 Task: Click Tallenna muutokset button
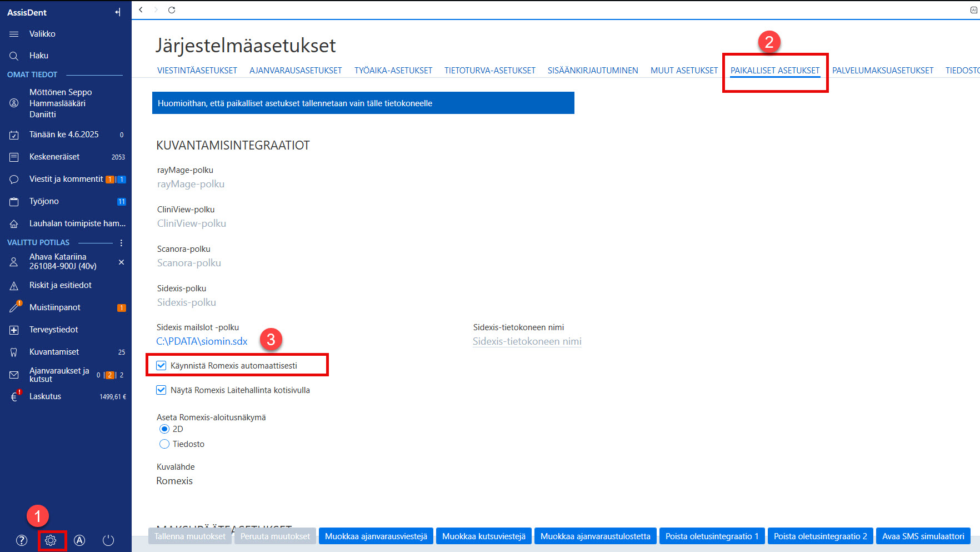click(190, 536)
